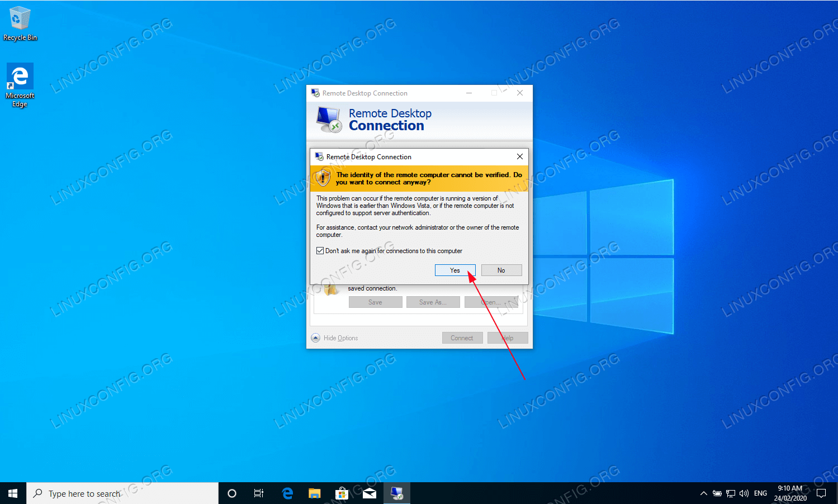Close the identity warning dialog
This screenshot has width=838, height=504.
click(x=519, y=156)
